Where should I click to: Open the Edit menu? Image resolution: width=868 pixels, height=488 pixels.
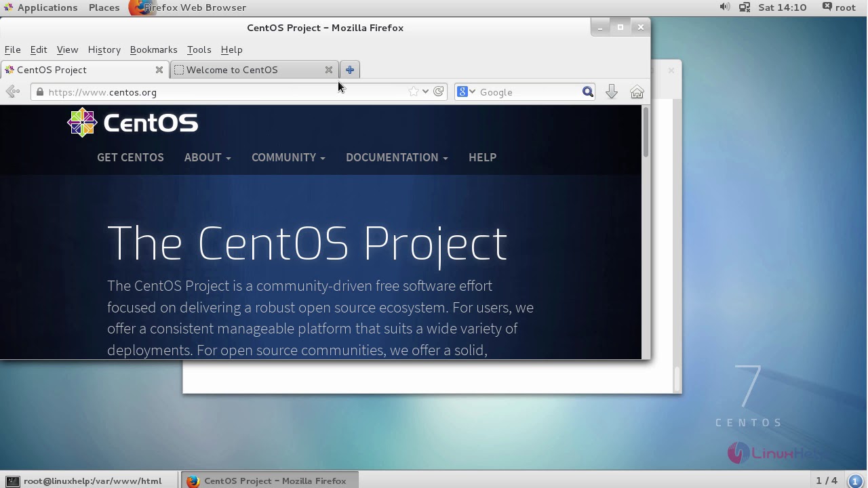39,49
